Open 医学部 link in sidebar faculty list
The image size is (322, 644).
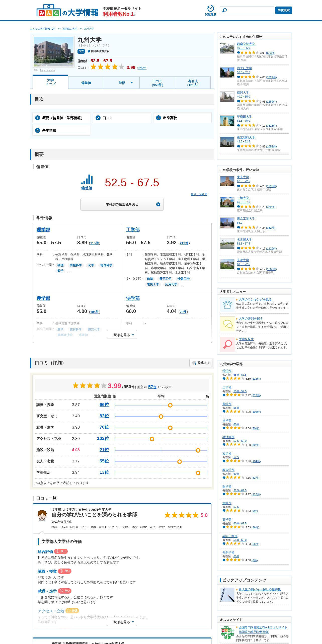tap(227, 486)
